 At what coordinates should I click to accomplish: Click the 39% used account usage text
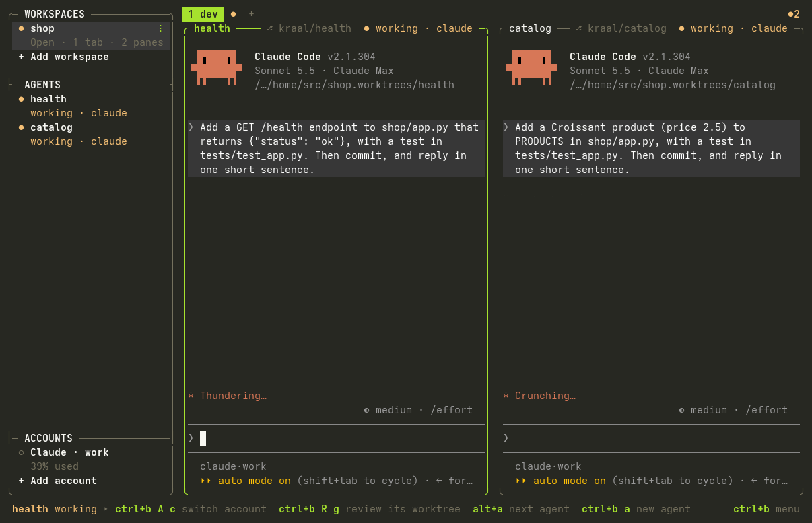[x=55, y=466]
